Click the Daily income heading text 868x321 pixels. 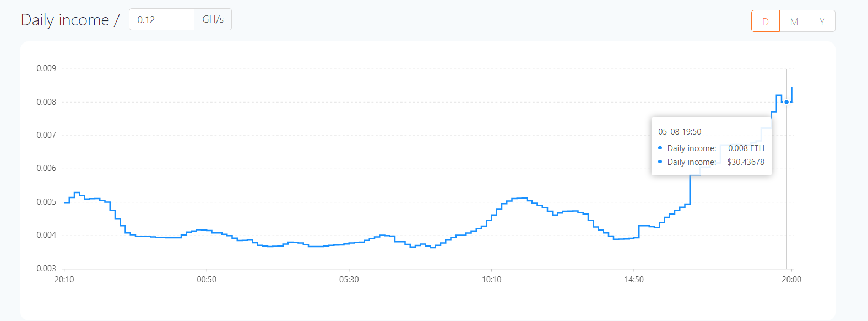65,20
